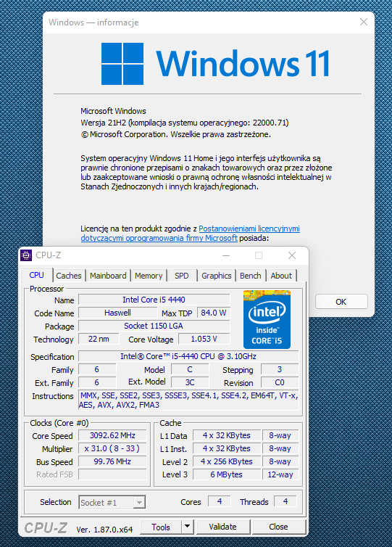The width and height of the screenshot is (392, 547).
Task: Click the Level 2 value 4 x 256 KBytes
Action: click(227, 461)
